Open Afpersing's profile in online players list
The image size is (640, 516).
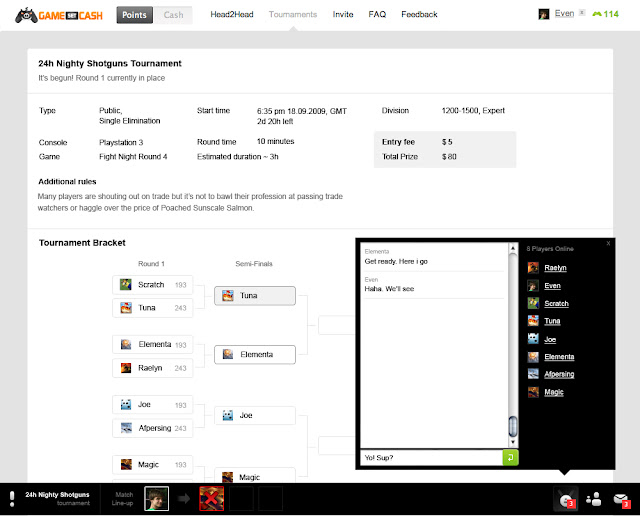click(559, 374)
